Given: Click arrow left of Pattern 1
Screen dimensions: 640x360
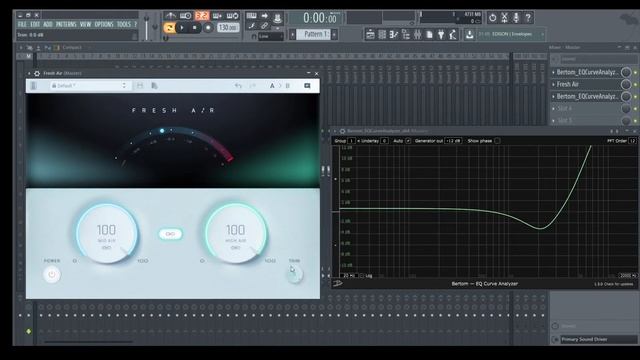Looking at the screenshot, I should 292,34.
